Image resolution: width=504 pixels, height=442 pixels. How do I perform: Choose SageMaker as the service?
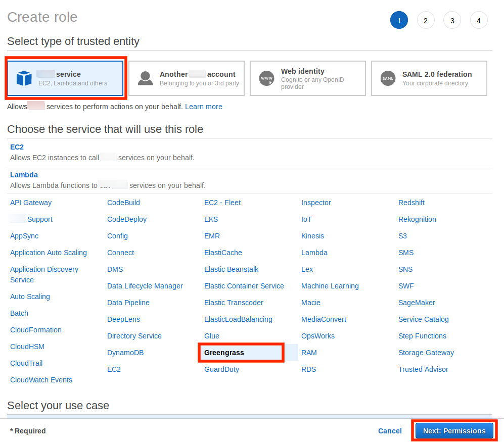(417, 303)
